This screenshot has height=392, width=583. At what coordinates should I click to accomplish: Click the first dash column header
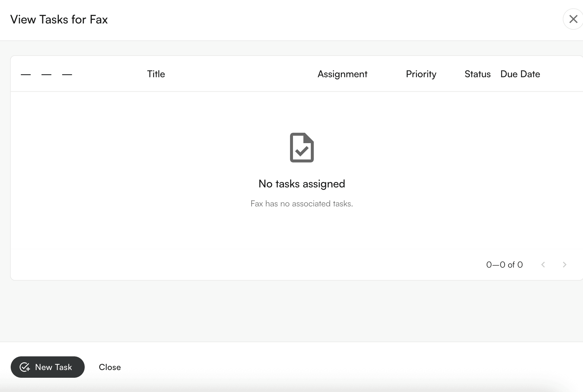(x=26, y=75)
